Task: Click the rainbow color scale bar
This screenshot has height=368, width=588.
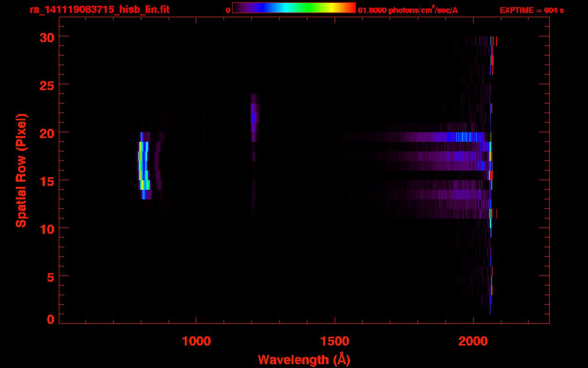Action: [x=294, y=8]
